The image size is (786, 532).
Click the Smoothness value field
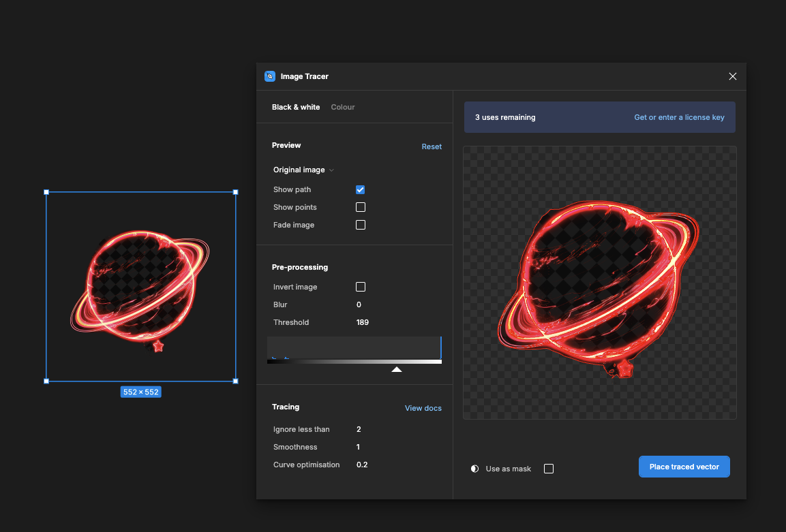click(x=359, y=447)
